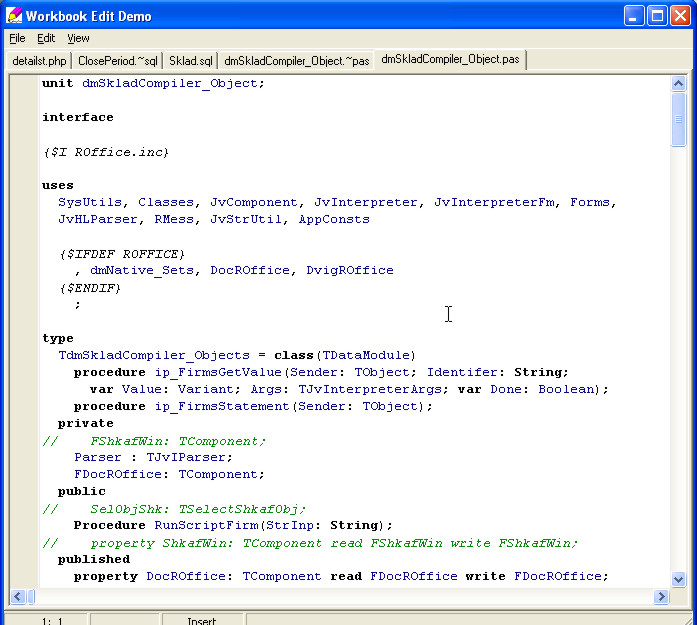Viewport: 697px width, 625px height.
Task: Click the vertical scrollbar thumb
Action: [x=679, y=120]
